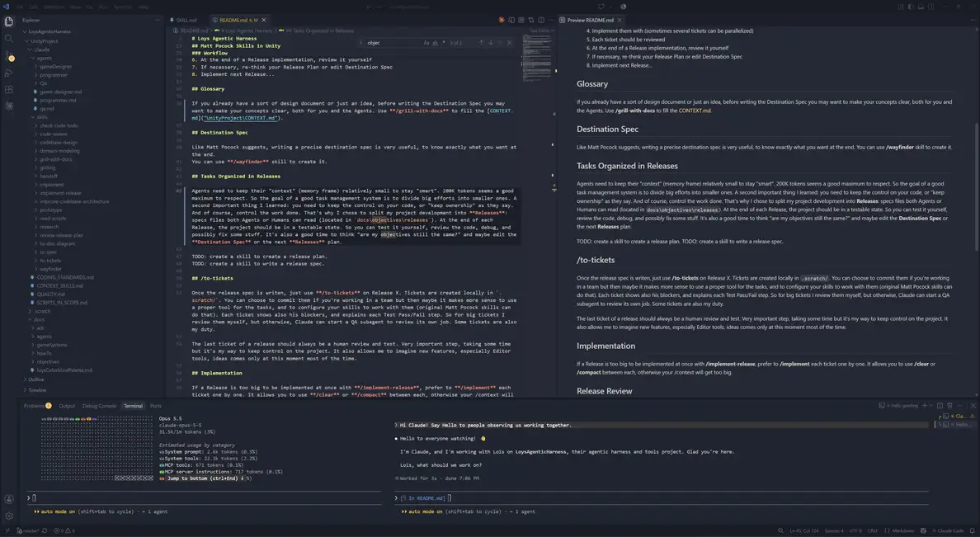Open the Extensions view
Image resolution: width=980 pixels, height=537 pixels.
coord(9,89)
